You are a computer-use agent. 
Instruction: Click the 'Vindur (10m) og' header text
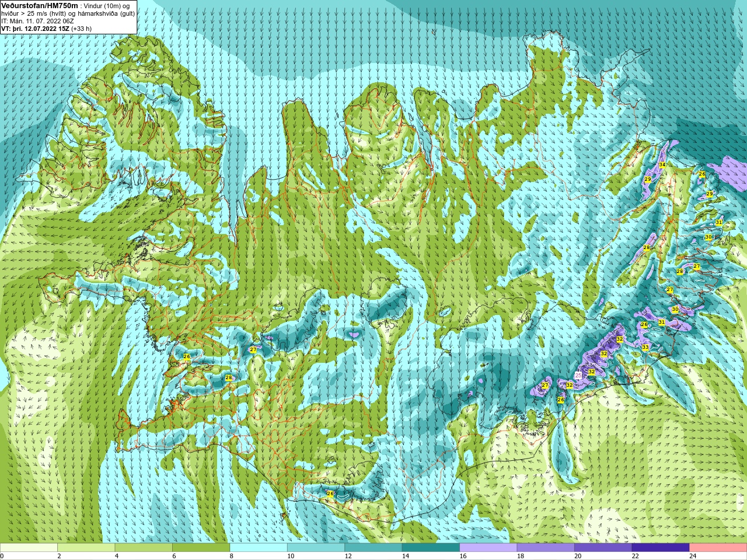[x=108, y=6]
